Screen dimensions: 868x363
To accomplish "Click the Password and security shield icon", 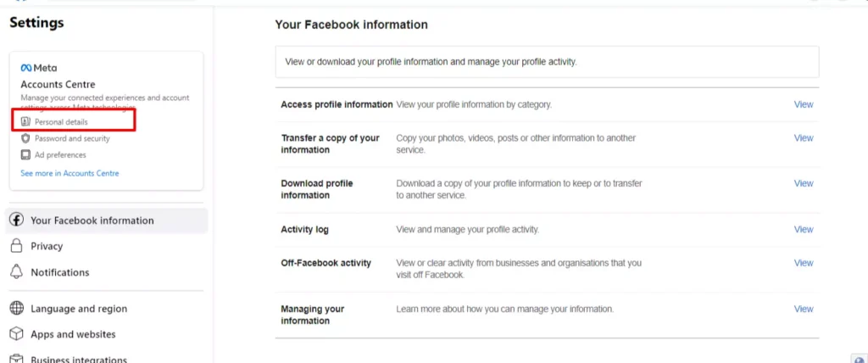I will [x=25, y=138].
